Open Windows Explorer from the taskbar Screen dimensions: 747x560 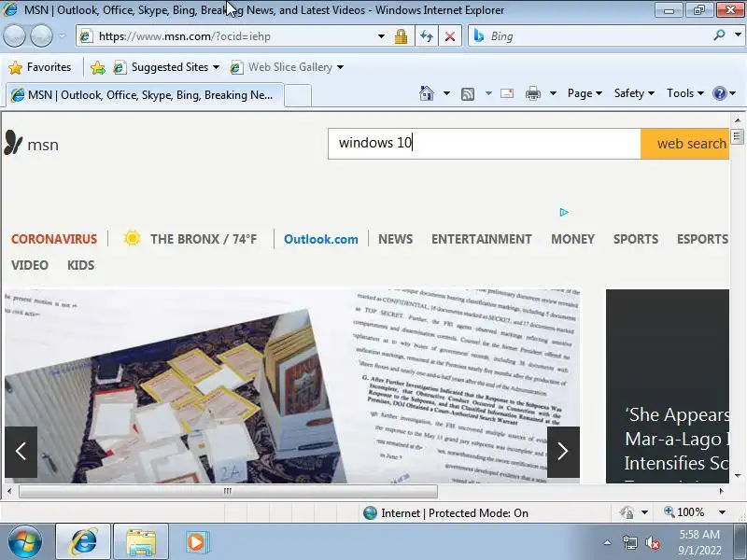(141, 542)
